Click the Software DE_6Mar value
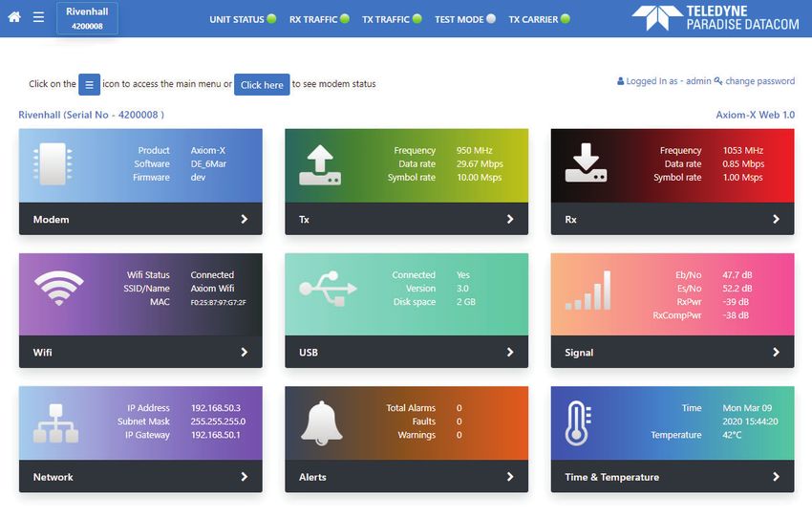812x518 pixels. tap(208, 164)
